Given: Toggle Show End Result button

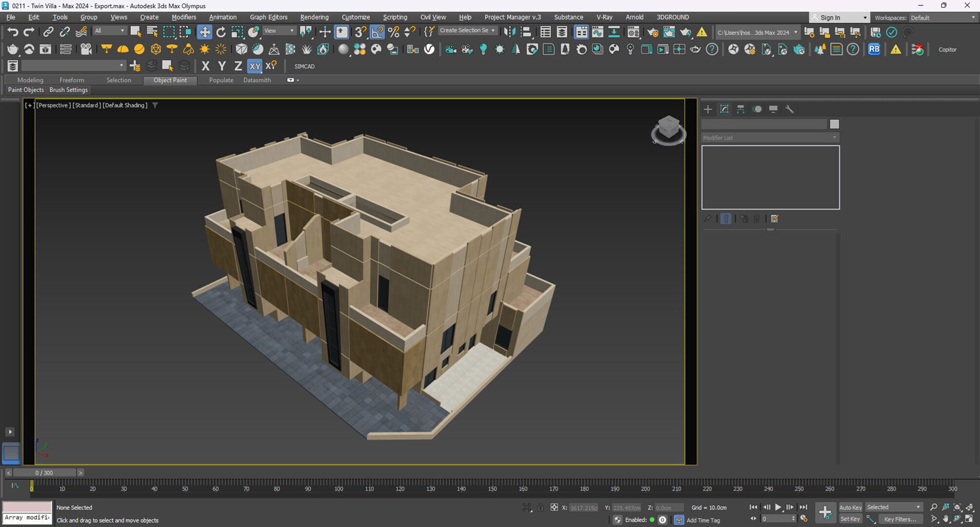Looking at the screenshot, I should 726,219.
